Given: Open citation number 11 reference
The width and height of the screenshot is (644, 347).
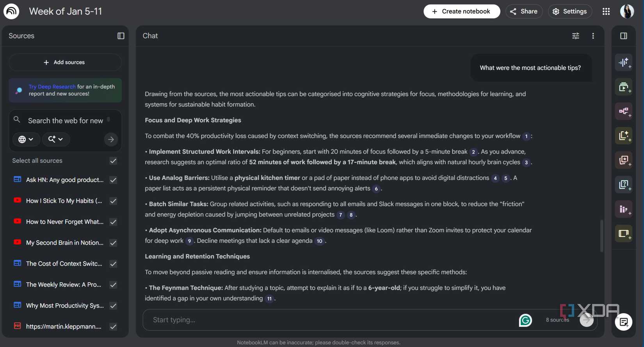Looking at the screenshot, I should [269, 299].
